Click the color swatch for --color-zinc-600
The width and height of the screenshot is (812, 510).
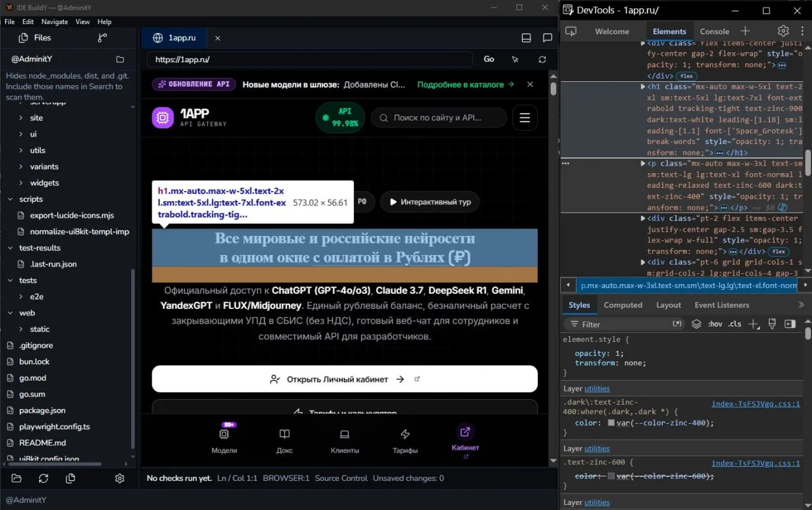point(612,476)
